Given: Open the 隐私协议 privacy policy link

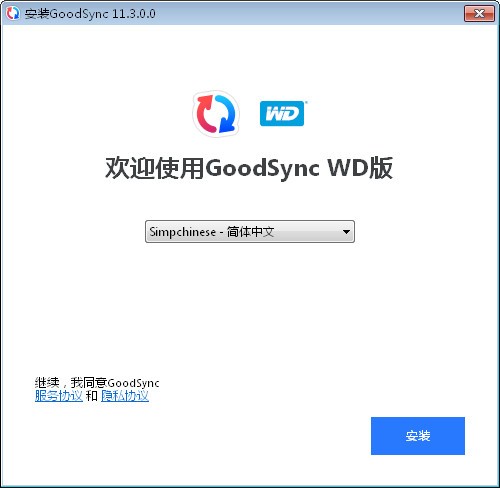Looking at the screenshot, I should (125, 396).
